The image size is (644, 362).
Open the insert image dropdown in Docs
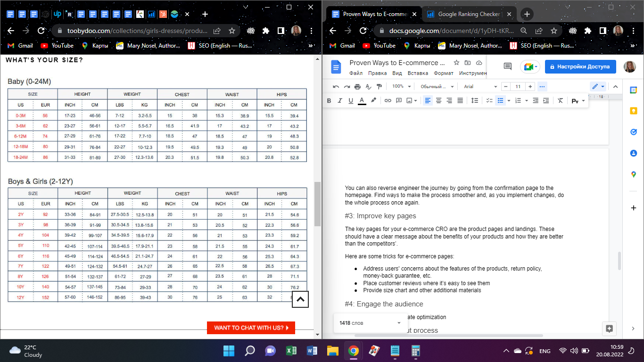[x=412, y=100]
